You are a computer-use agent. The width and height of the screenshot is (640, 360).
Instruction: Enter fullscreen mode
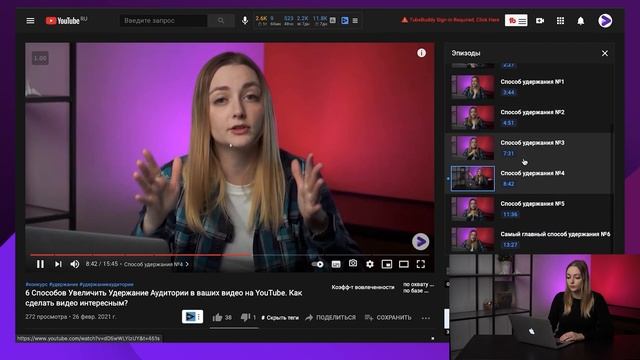click(421, 264)
